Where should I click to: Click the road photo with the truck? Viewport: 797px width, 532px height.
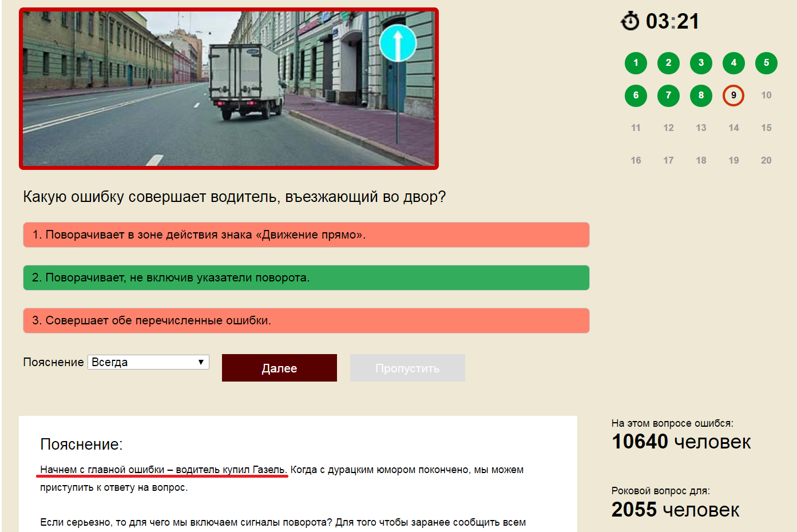tap(229, 89)
